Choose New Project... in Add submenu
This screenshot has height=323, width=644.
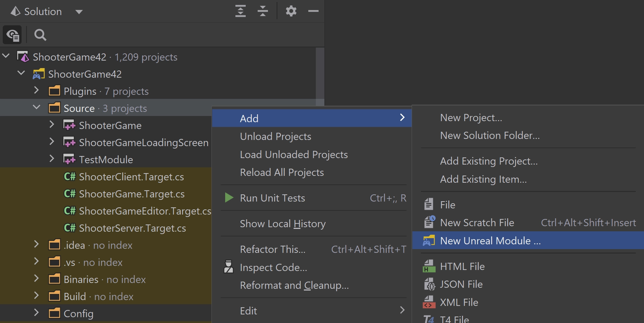(528, 117)
